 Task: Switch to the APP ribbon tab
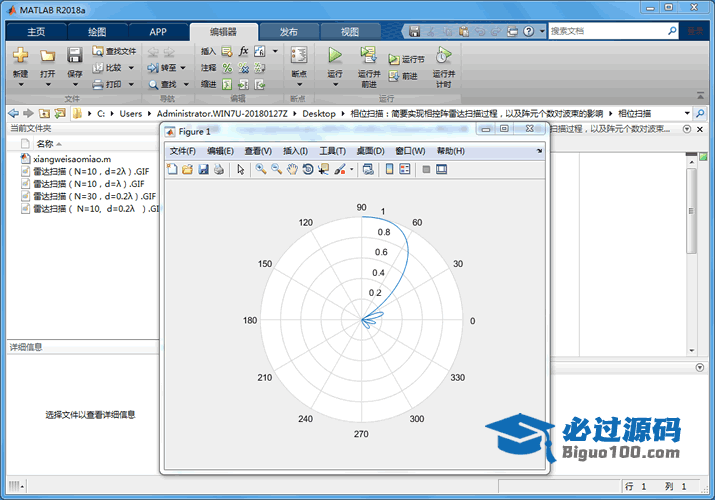click(x=158, y=32)
